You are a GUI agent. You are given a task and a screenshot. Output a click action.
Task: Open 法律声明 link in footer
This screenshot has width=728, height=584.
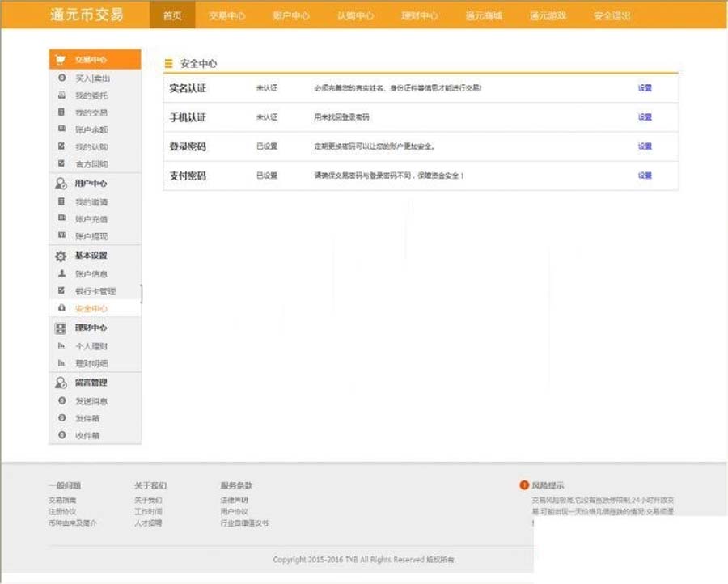coord(235,501)
